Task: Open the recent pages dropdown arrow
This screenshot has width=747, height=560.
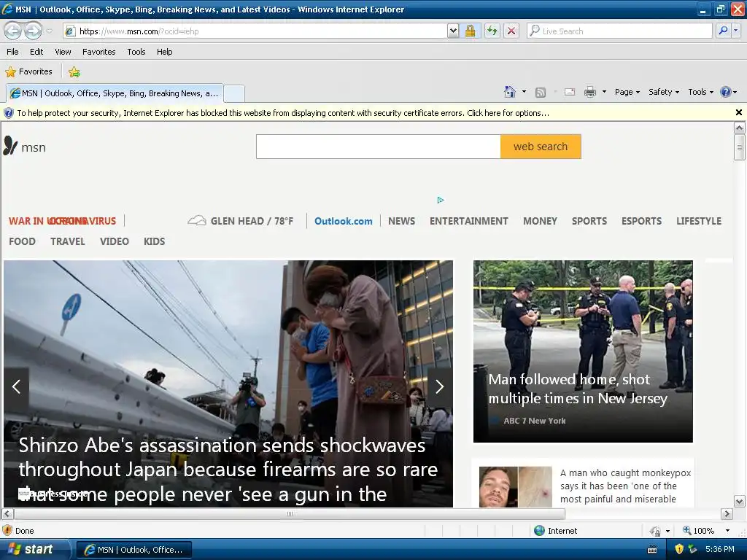Action: 50,31
